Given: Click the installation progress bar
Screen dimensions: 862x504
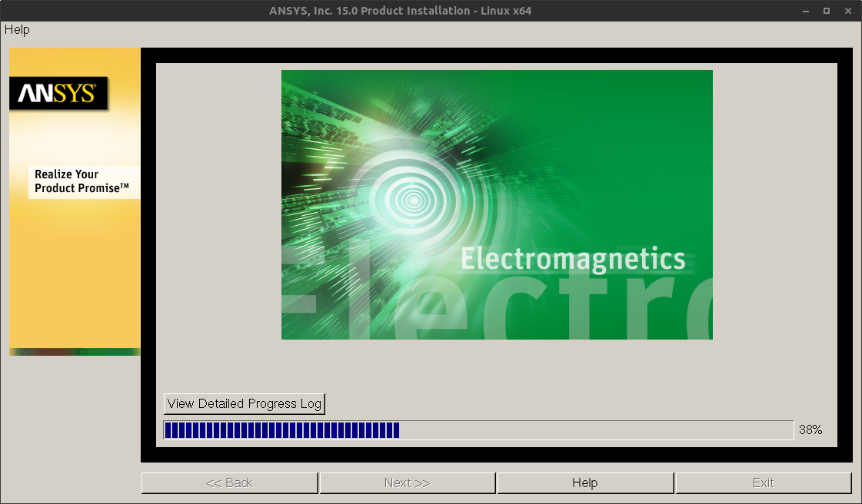Looking at the screenshot, I should [478, 430].
